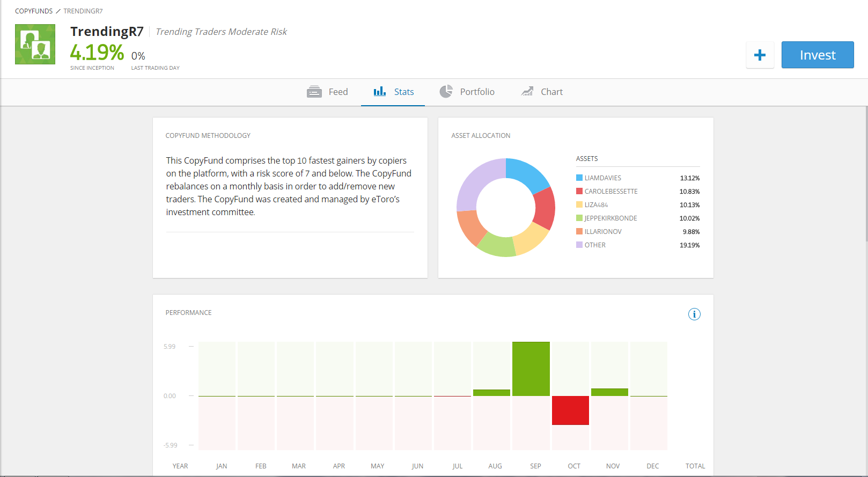
Task: Click the 5.99 axis label
Action: [x=170, y=347]
